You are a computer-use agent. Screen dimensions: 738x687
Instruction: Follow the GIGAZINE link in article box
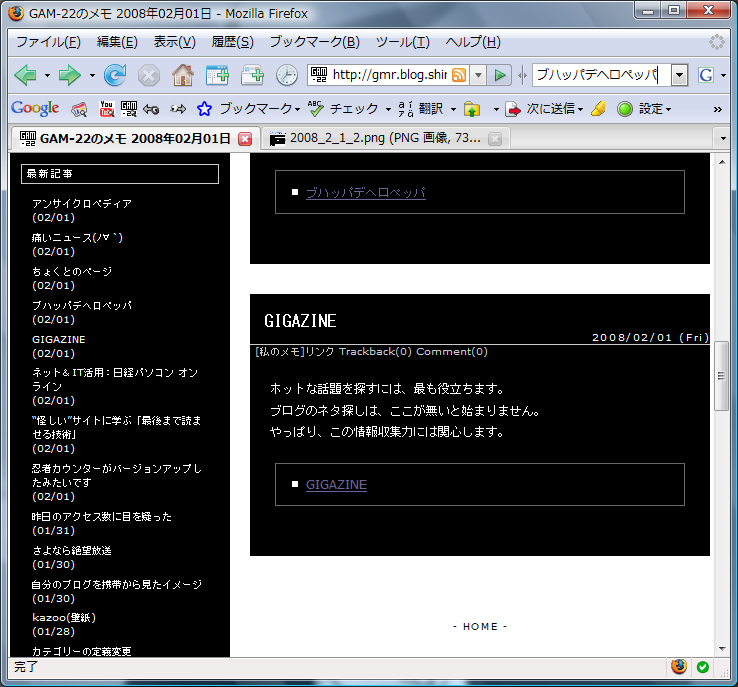tap(336, 485)
